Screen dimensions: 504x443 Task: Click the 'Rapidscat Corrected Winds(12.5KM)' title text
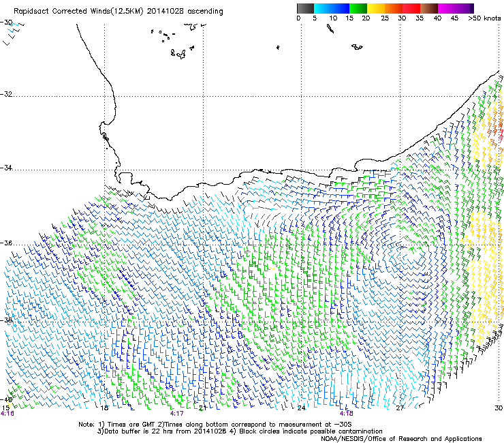78,11
